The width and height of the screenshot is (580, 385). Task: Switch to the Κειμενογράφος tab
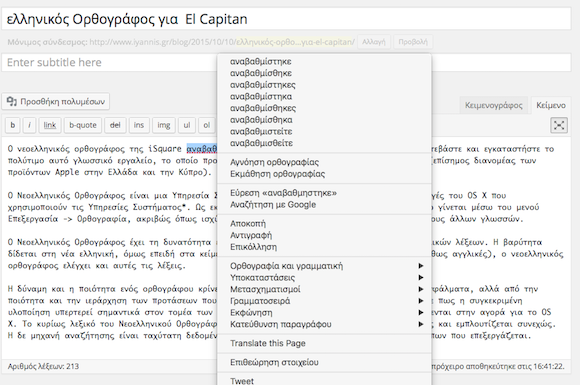[x=493, y=105]
